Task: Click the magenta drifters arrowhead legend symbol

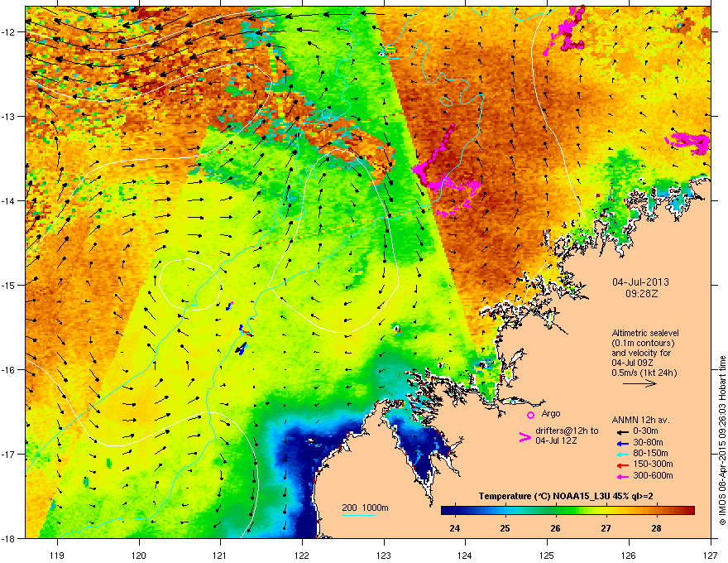Action: click(524, 436)
